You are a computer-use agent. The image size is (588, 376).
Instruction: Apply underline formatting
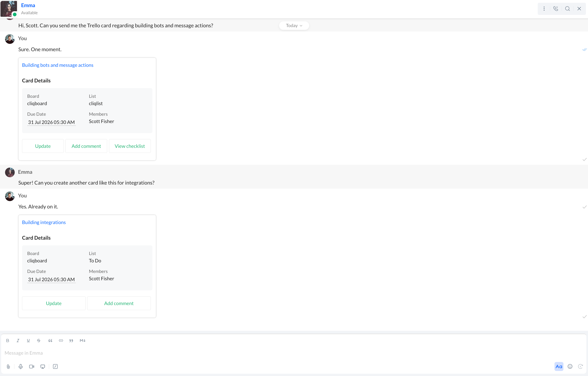(28, 341)
